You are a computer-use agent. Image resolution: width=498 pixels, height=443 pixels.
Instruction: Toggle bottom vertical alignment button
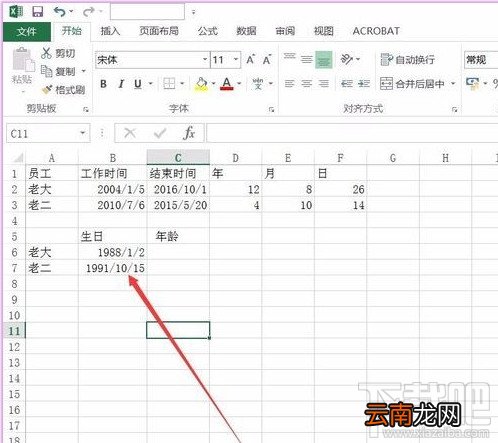(324, 60)
